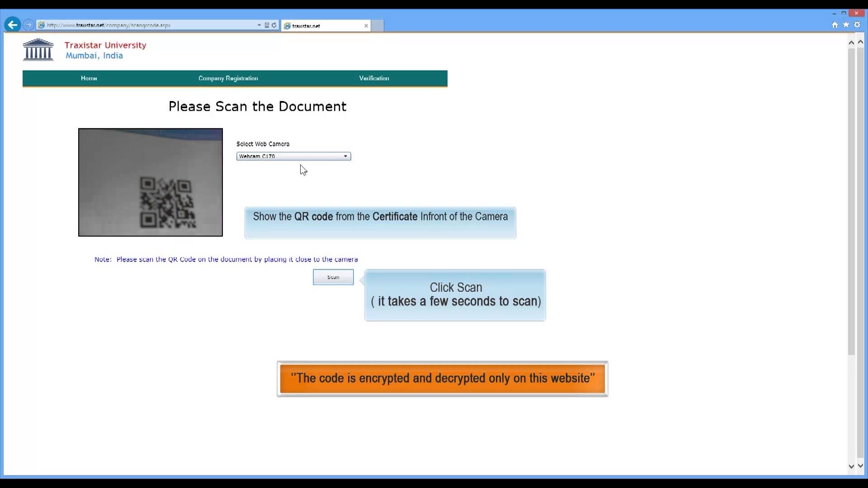868x488 pixels.
Task: Open Favorites star icon
Action: tap(846, 25)
